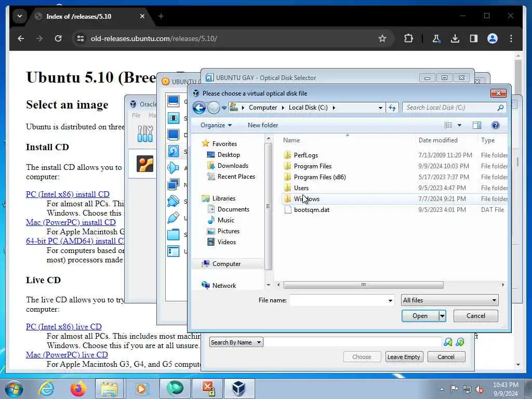Open Windows Start menu orb
532x399 pixels.
click(14, 389)
